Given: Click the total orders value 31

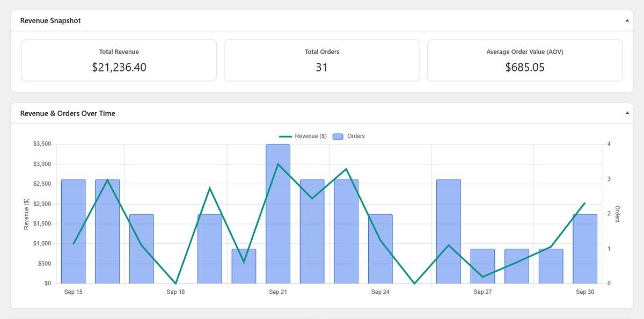Looking at the screenshot, I should point(322,68).
